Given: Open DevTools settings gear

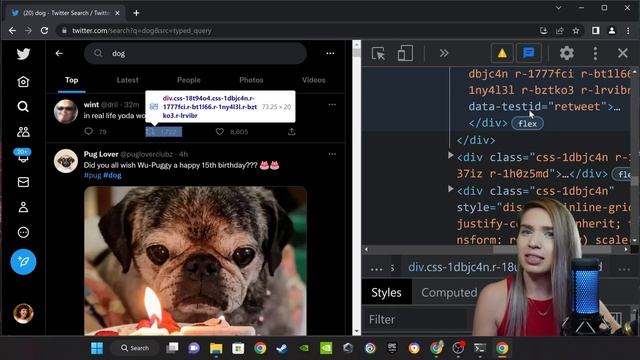Looking at the screenshot, I should (567, 53).
